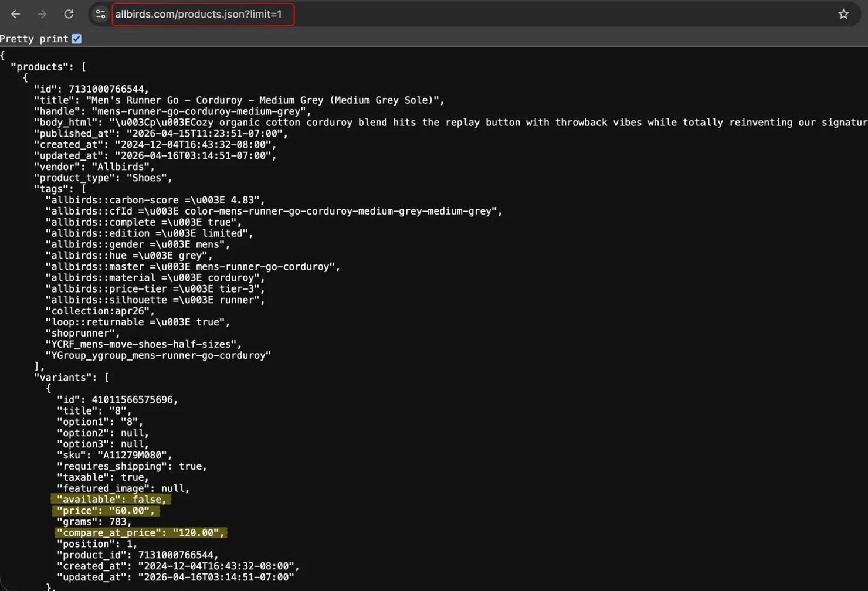
Task: Click the highlighted "available": false line
Action: click(x=111, y=500)
